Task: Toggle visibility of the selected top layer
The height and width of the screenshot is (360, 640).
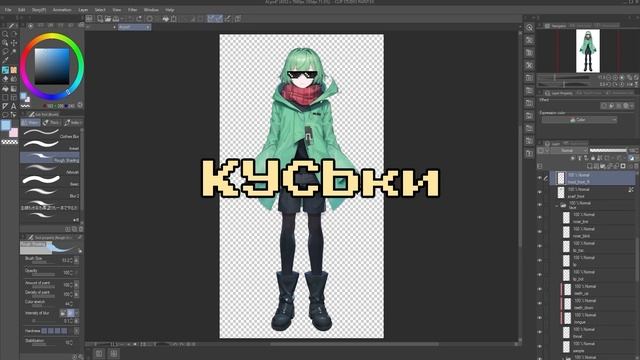Action: pyautogui.click(x=540, y=178)
